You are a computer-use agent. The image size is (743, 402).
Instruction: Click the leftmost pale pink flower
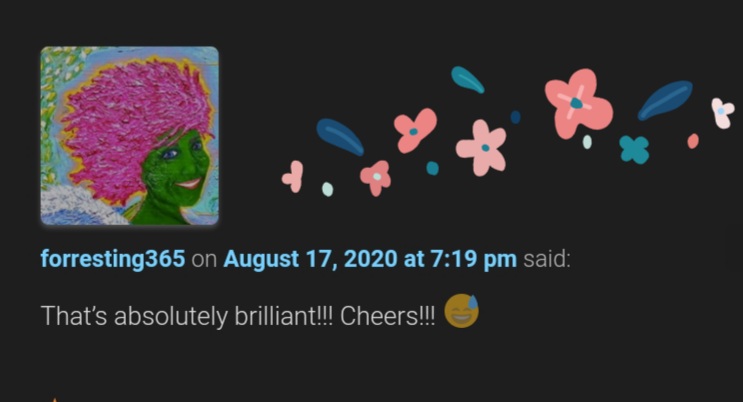[x=293, y=177]
